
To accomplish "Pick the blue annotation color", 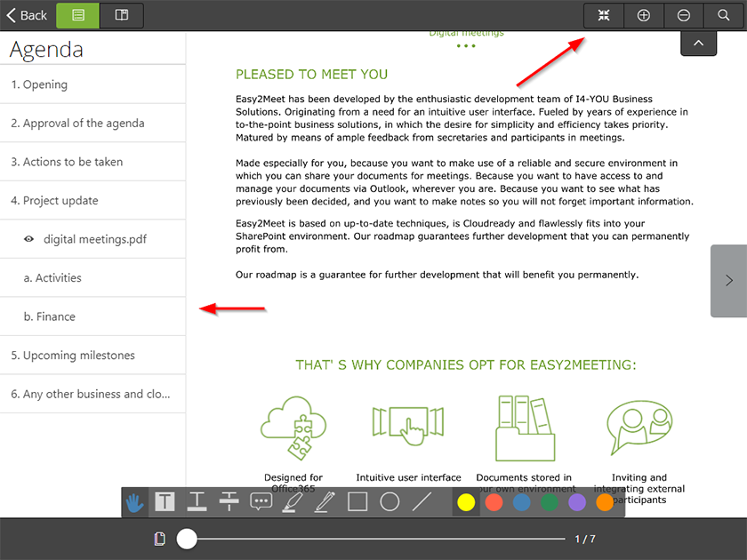I will pyautogui.click(x=522, y=502).
